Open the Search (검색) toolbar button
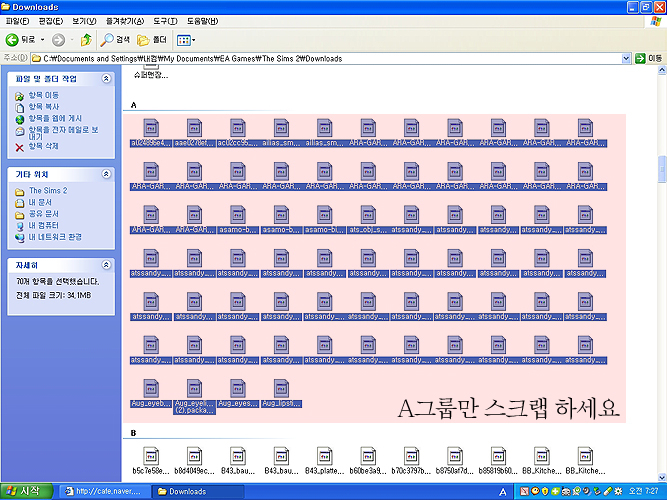The width and height of the screenshot is (667, 500). coord(116,40)
